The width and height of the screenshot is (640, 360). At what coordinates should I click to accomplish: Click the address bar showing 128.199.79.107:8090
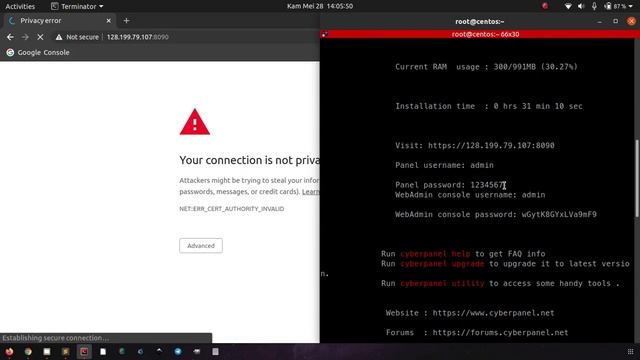pos(138,37)
